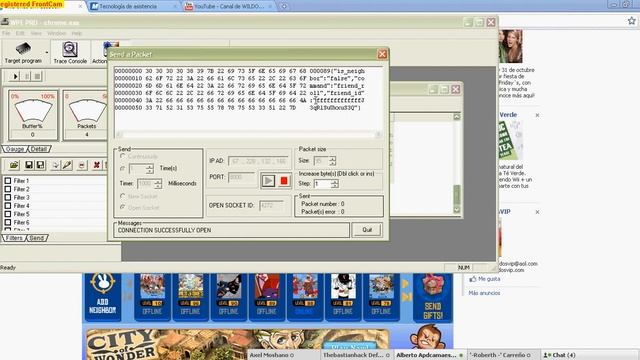Select the Continuously radio button

tap(122, 156)
